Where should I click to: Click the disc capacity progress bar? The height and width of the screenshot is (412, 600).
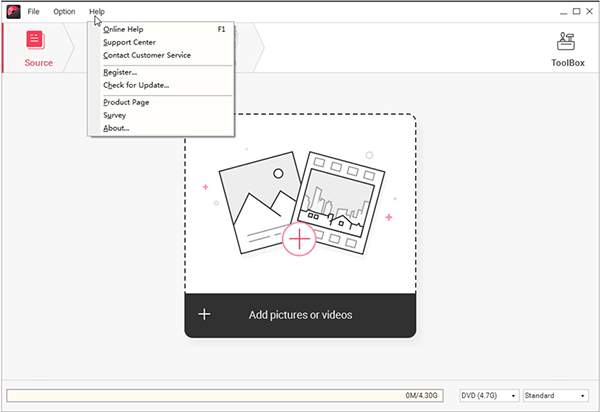tap(225, 396)
